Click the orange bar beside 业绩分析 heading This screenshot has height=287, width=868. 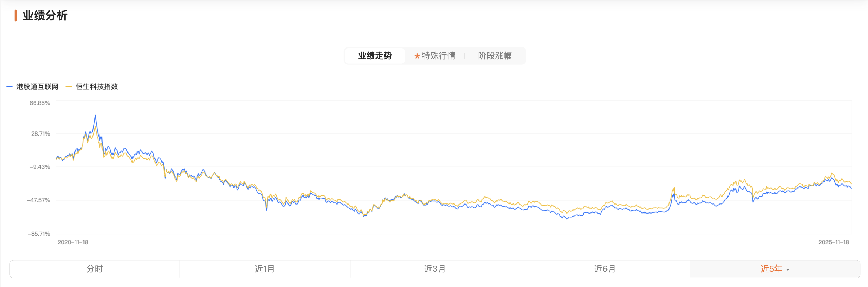point(16,16)
